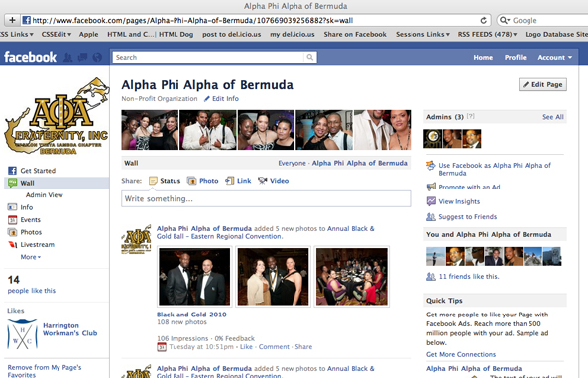Open the RSS FEEDS (478) dropdown

487,34
